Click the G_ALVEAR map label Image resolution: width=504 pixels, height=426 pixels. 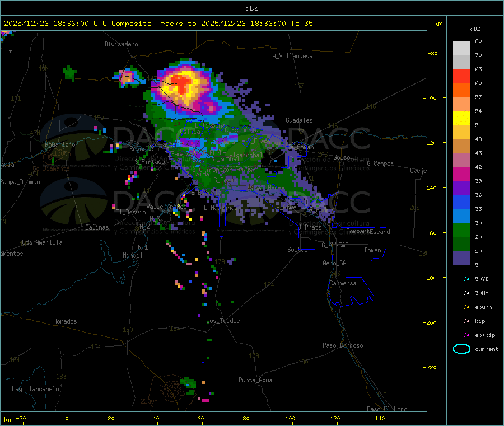335,245
